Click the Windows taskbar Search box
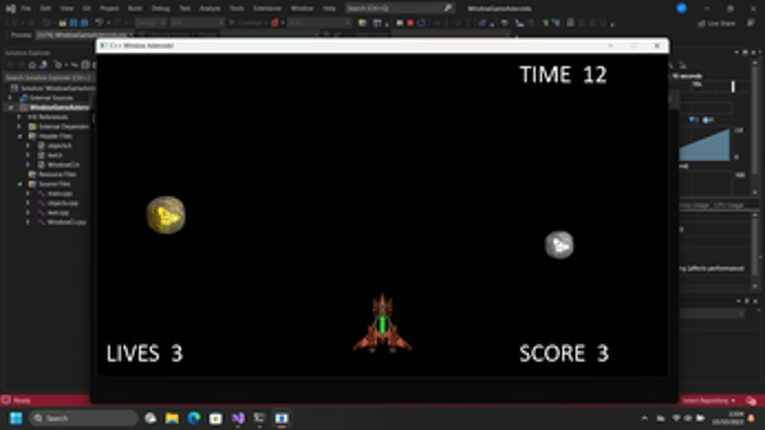765x430 pixels. pos(83,418)
